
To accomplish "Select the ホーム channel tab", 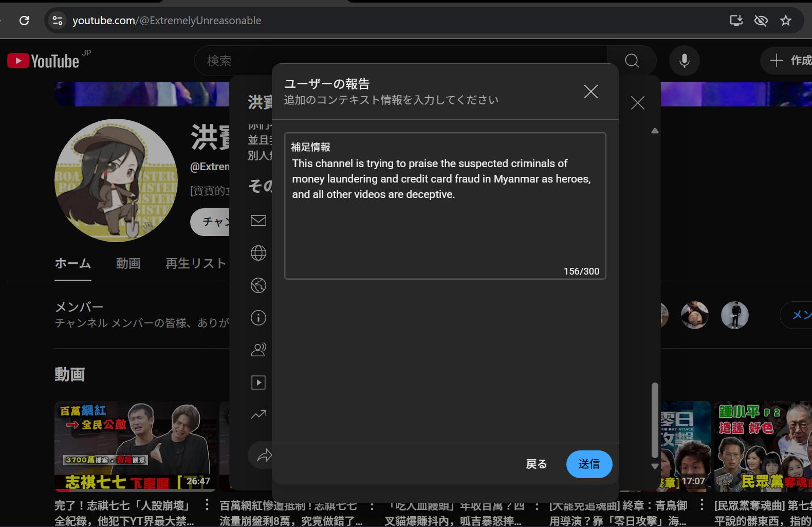I will click(x=73, y=264).
